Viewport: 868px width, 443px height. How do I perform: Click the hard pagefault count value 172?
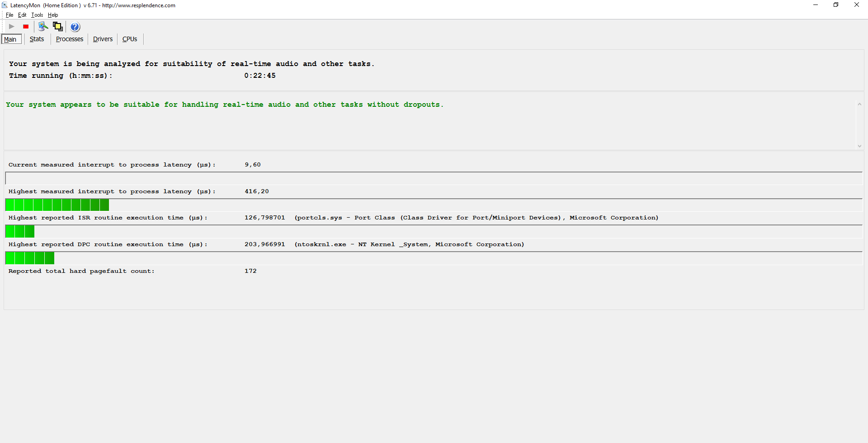[250, 271]
